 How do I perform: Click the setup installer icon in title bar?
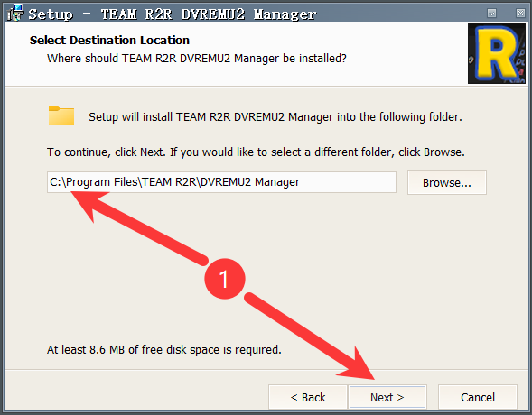click(x=15, y=13)
